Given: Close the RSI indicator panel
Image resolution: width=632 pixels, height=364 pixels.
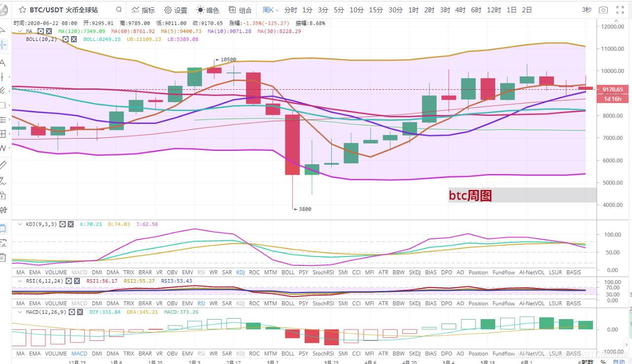Looking at the screenshot, I should pyautogui.click(x=76, y=281).
